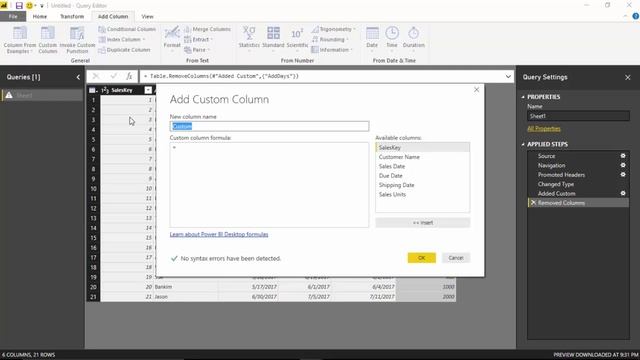Click OK in Add Custom Column dialog
Viewport: 640px width, 360px height.
422,258
